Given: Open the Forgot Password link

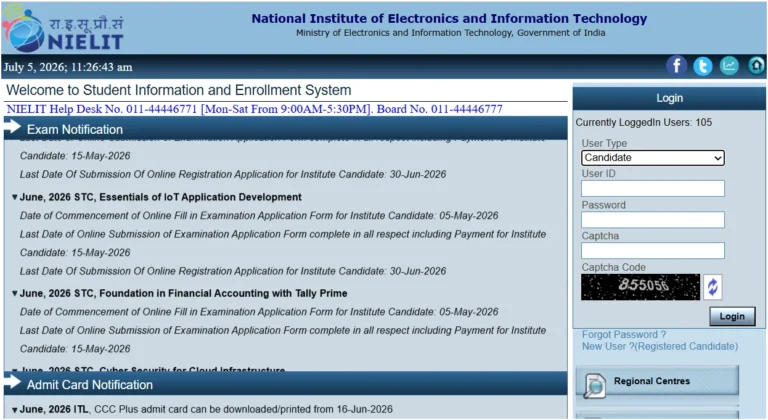Looking at the screenshot, I should pyautogui.click(x=624, y=335).
